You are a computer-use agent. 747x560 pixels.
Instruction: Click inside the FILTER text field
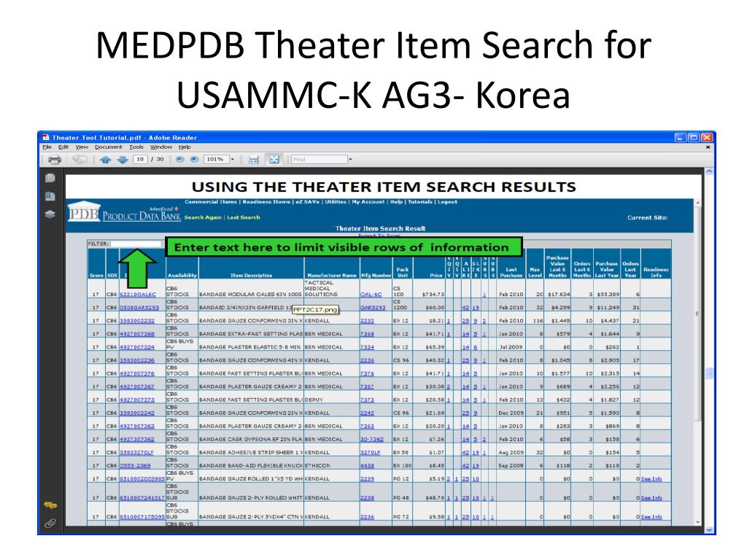pyautogui.click(x=135, y=244)
